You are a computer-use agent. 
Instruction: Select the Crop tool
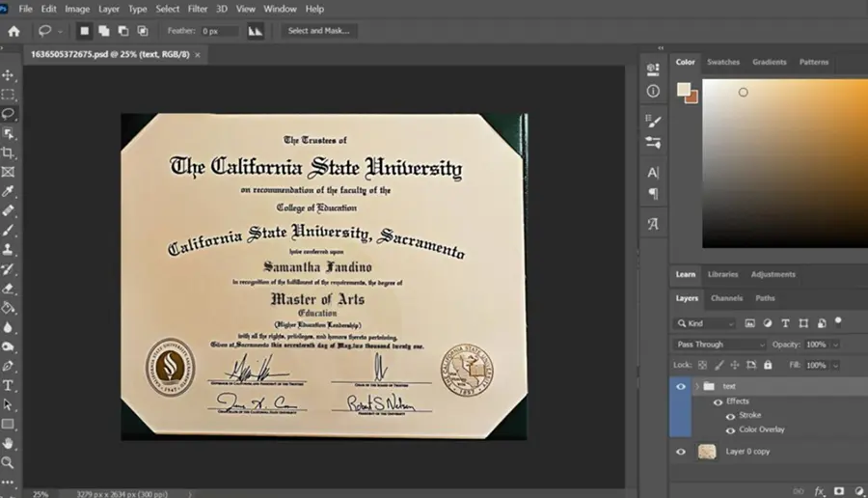(8, 152)
